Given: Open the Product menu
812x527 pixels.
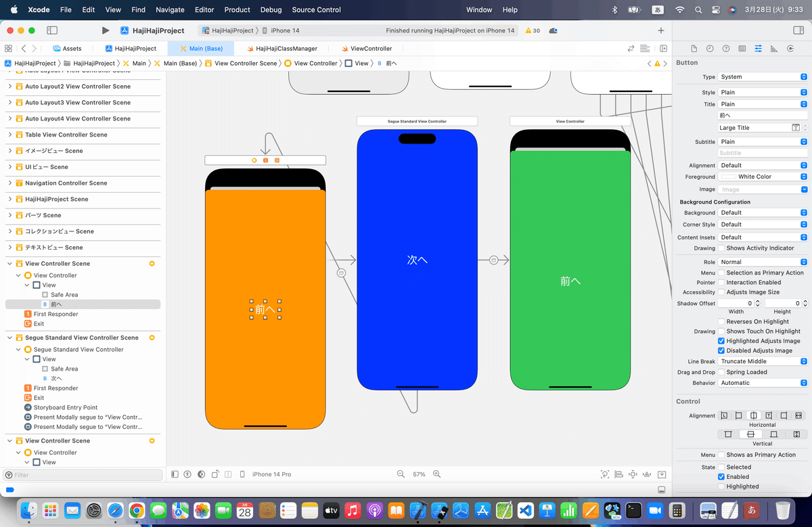Looking at the screenshot, I should [238, 9].
